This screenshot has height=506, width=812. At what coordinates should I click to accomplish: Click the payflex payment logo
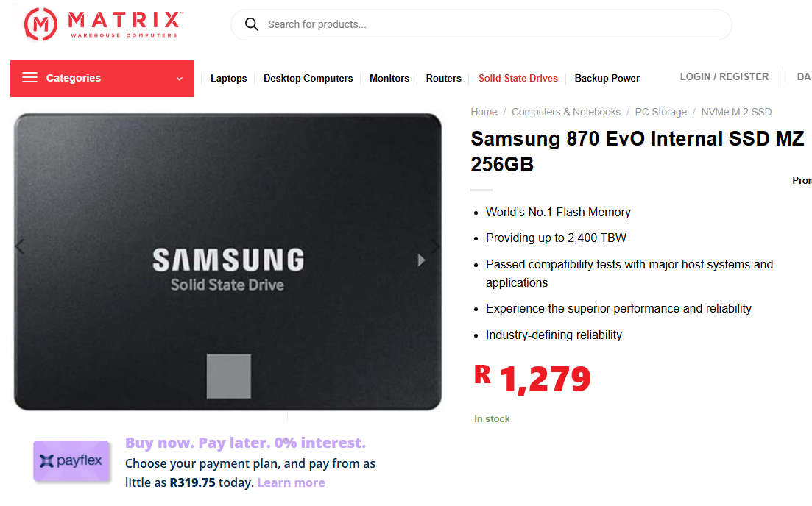tap(71, 462)
